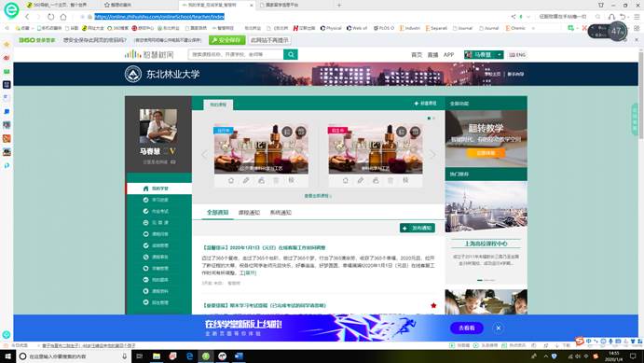Select the pencil edit icon under the first course card
The width and height of the screenshot is (644, 363).
coord(246,180)
